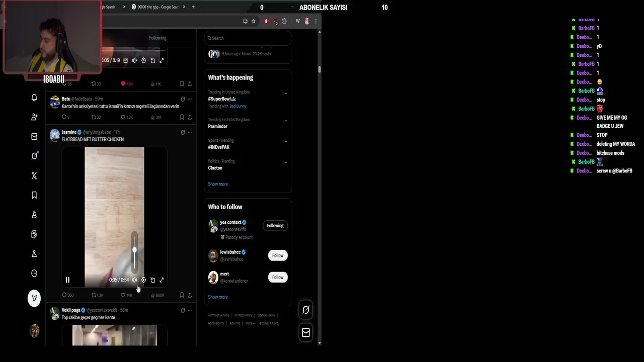Image resolution: width=644 pixels, height=362 pixels.
Task: Open Terms of Service footer link
Action: [218, 315]
